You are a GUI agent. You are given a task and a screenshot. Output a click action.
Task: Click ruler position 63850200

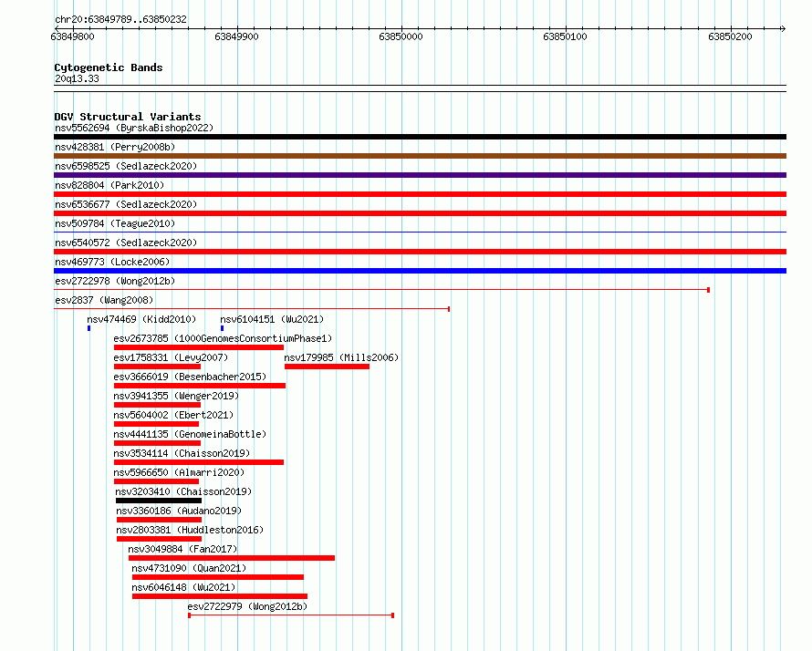pos(730,36)
